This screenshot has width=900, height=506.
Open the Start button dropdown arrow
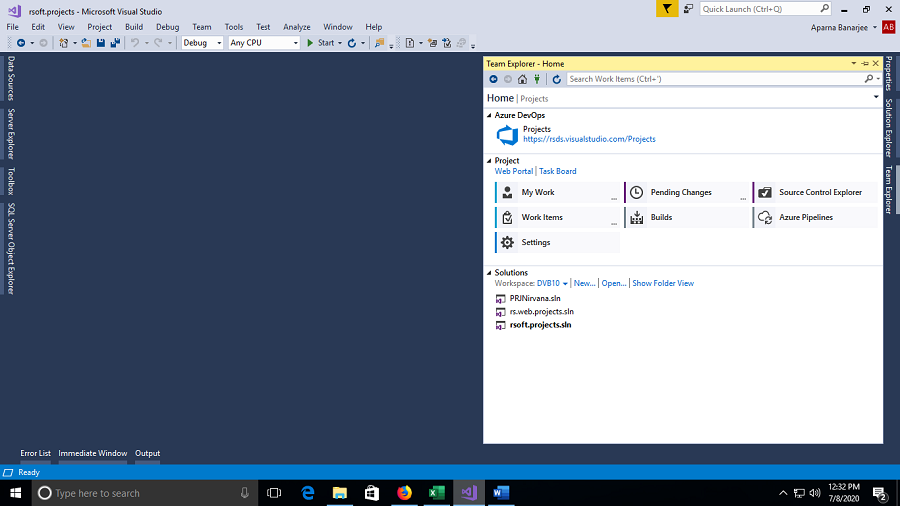[340, 43]
